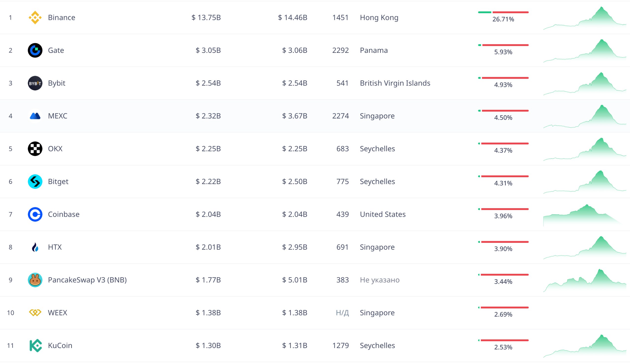Click the OKX checkered logo
630x364 pixels.
35,149
